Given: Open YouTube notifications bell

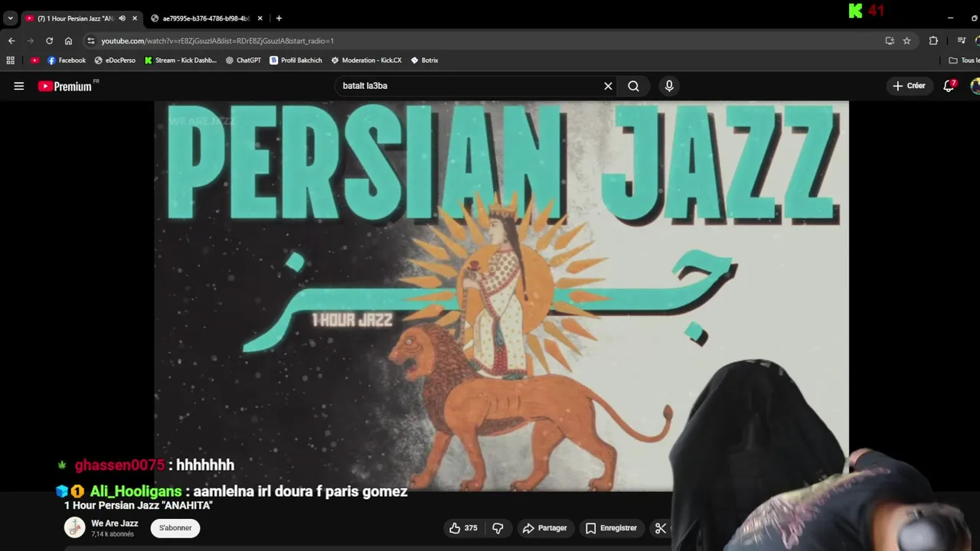Looking at the screenshot, I should 949,86.
